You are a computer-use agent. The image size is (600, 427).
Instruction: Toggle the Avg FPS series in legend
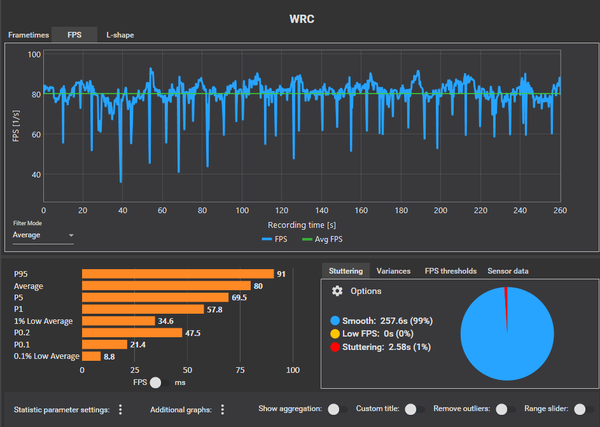point(322,239)
